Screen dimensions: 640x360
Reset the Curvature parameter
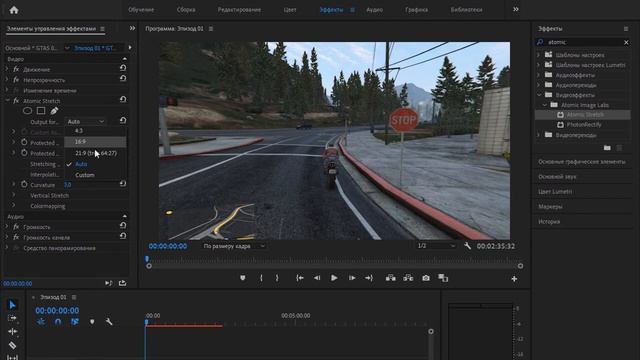tap(122, 184)
